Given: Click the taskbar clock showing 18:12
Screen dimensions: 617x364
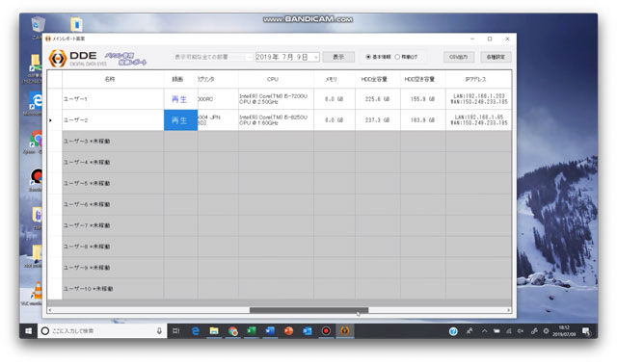Looking at the screenshot, I should (564, 331).
